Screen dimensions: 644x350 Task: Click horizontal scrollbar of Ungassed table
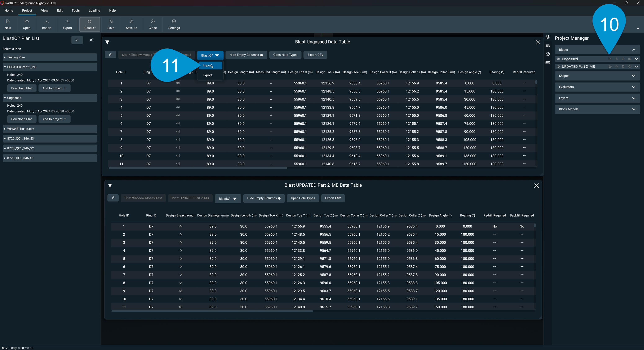198,168
